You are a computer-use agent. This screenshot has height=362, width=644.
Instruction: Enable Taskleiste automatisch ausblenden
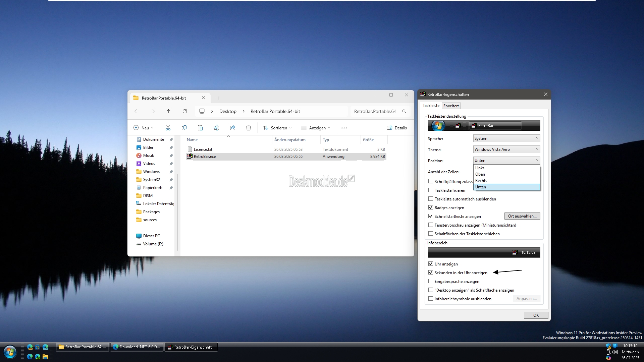pos(431,199)
